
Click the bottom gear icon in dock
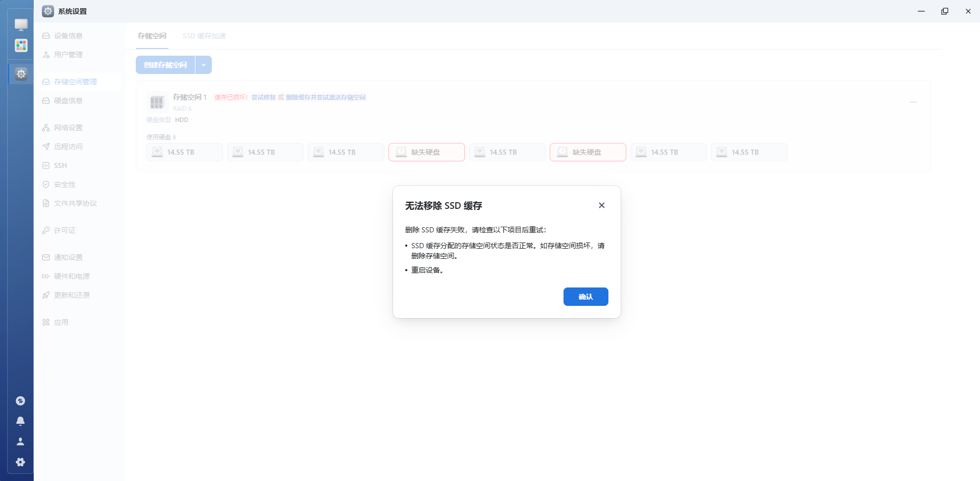tap(20, 462)
